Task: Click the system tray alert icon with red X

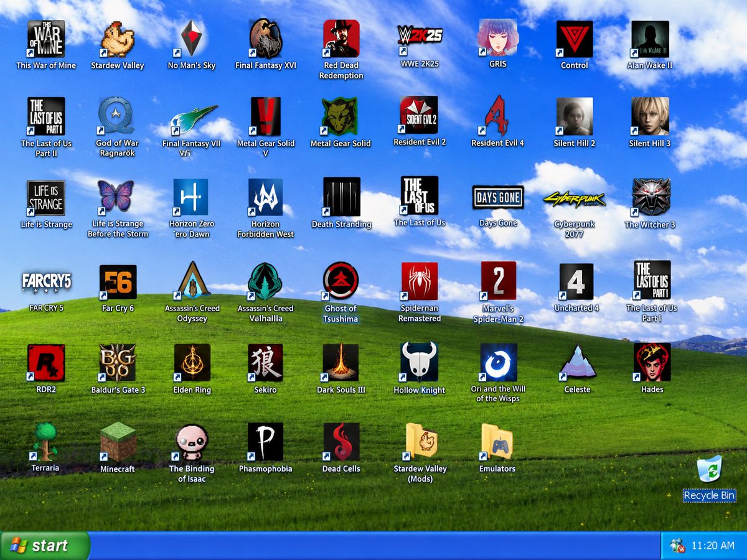Action: [x=677, y=546]
